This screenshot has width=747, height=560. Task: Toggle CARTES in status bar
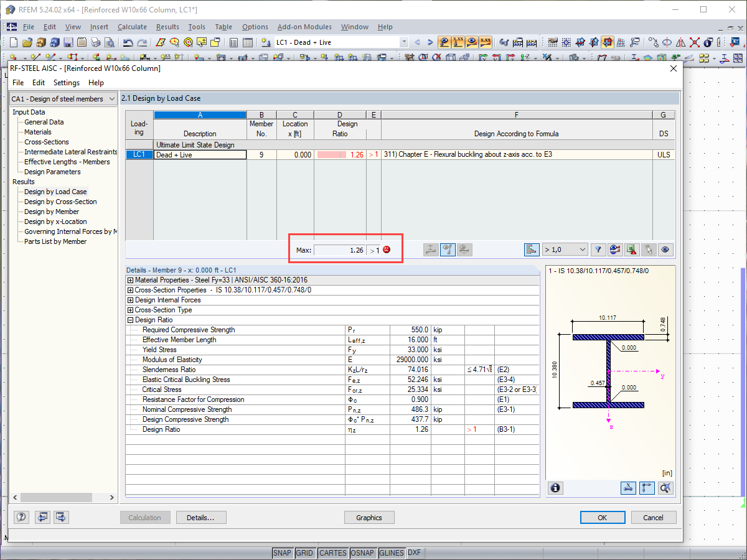332,553
